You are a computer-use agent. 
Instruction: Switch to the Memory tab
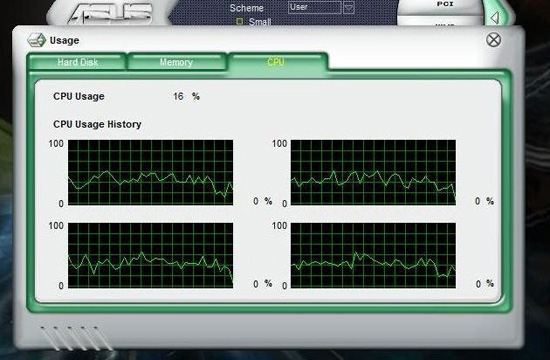tap(176, 62)
